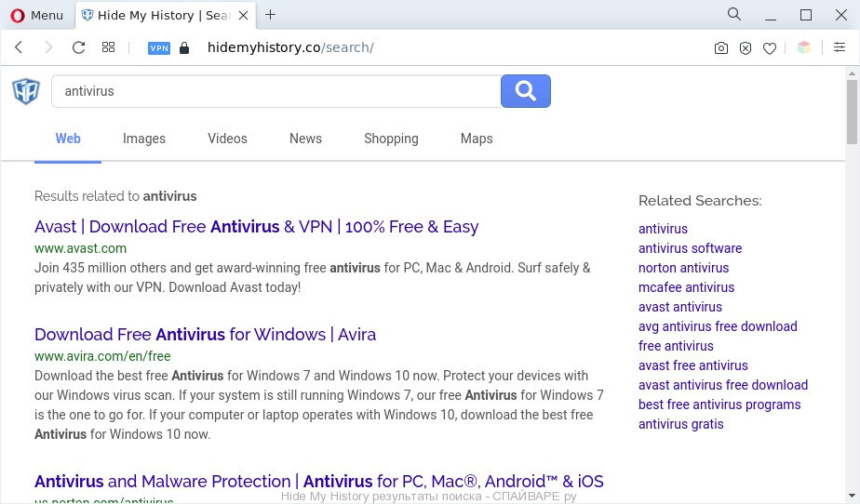
Task: Switch to the Images tab
Action: [x=144, y=139]
